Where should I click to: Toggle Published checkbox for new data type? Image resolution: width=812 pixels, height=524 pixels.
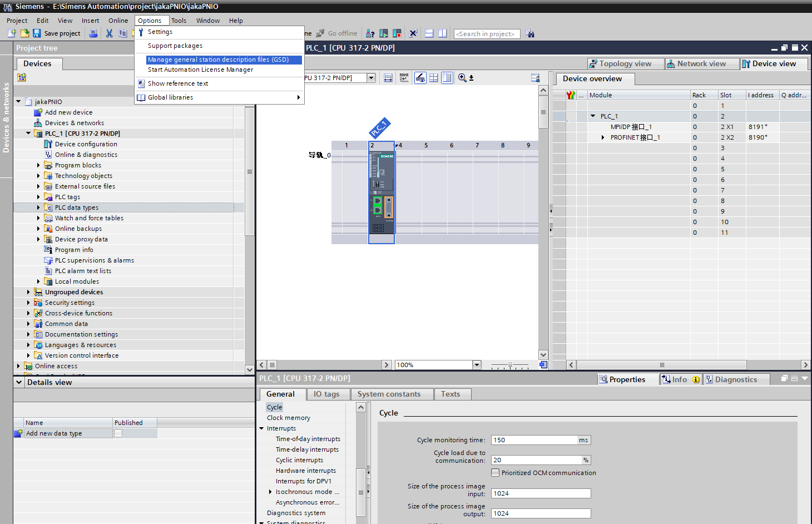[x=118, y=433]
